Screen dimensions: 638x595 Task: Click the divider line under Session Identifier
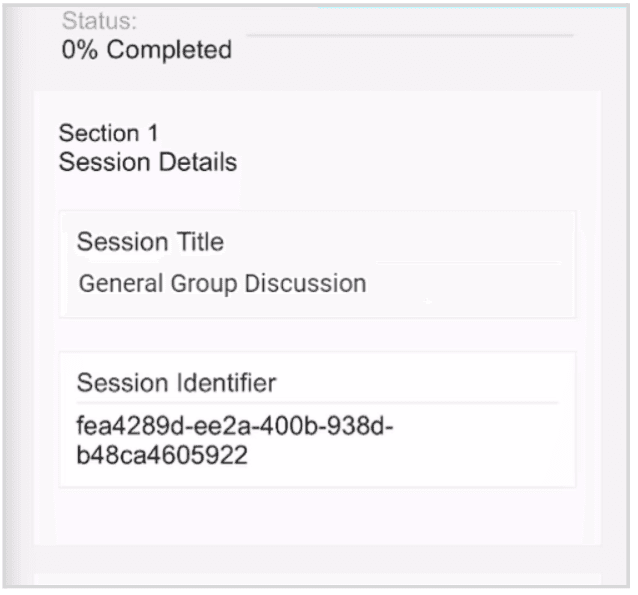point(317,403)
